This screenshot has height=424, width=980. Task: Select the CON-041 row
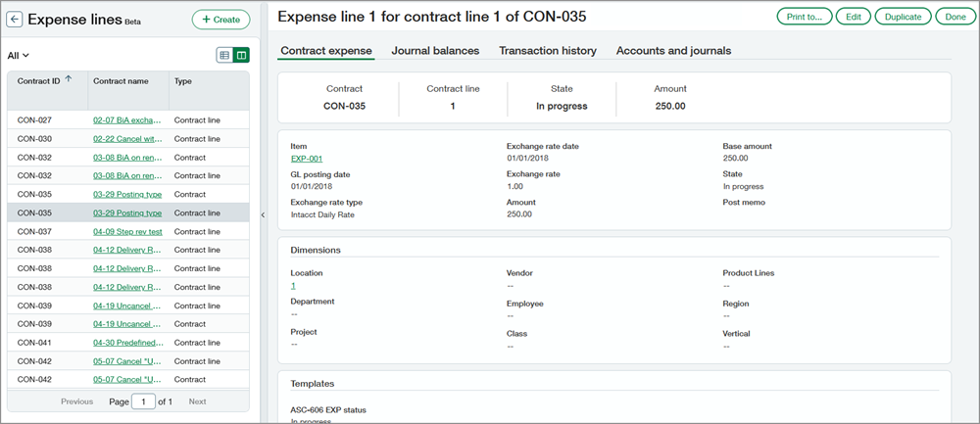[128, 343]
